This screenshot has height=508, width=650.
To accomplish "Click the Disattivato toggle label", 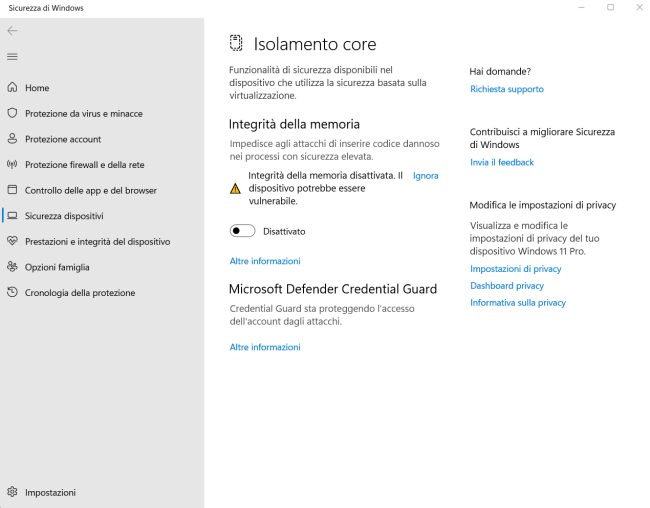I will point(284,231).
